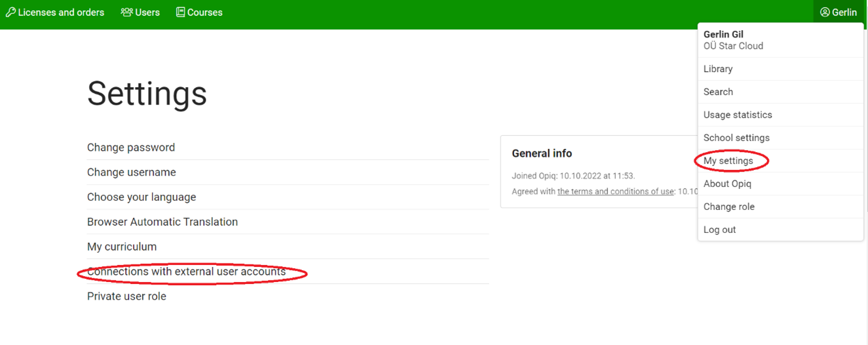The height and width of the screenshot is (345, 868).
Task: Open School settings menu entry
Action: click(736, 138)
